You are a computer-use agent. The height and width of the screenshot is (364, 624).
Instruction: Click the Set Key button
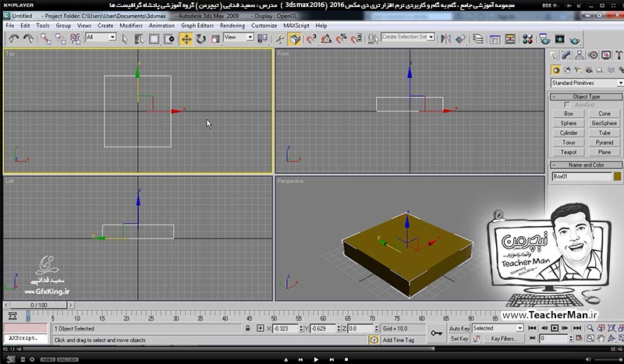point(459,338)
